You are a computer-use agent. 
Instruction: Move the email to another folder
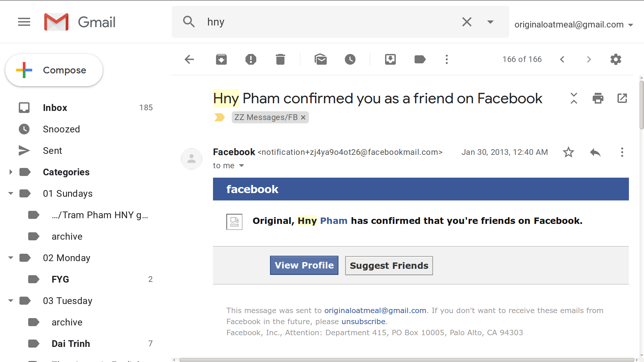point(390,59)
